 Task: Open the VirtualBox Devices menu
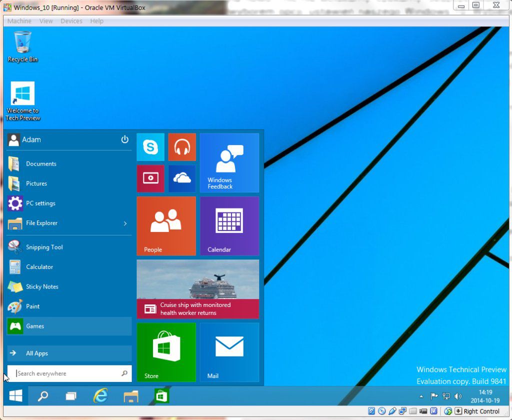[x=71, y=21]
